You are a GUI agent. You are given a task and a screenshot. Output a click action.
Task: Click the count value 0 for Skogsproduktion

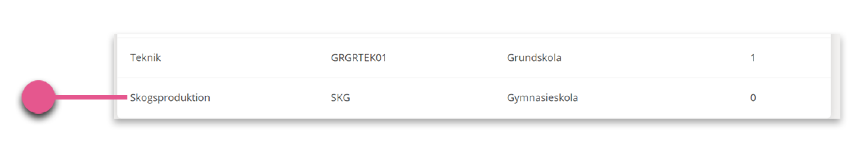tap(753, 98)
